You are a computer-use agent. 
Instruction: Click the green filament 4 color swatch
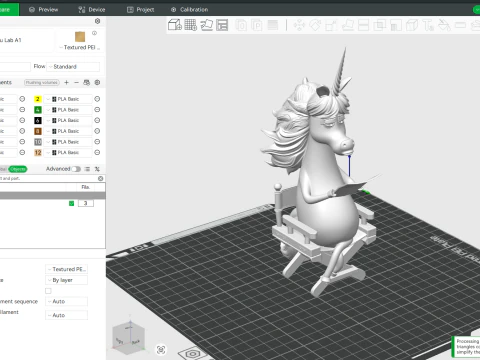tap(38, 110)
